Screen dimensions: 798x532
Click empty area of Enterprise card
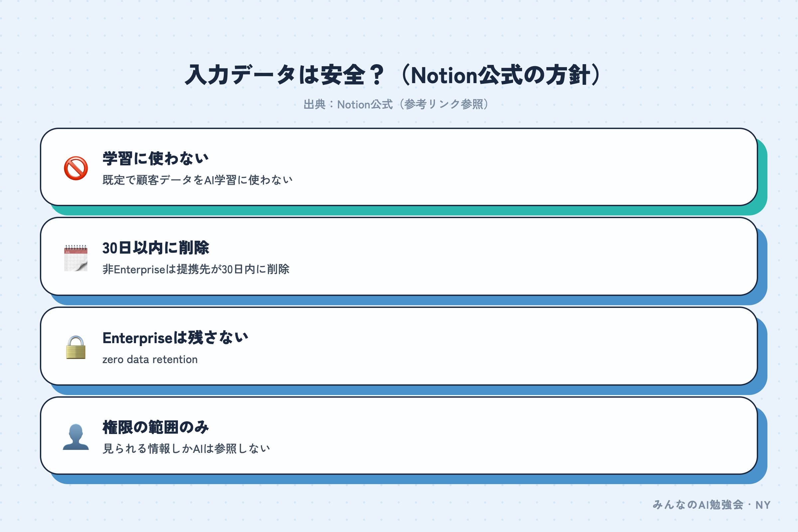click(509, 346)
